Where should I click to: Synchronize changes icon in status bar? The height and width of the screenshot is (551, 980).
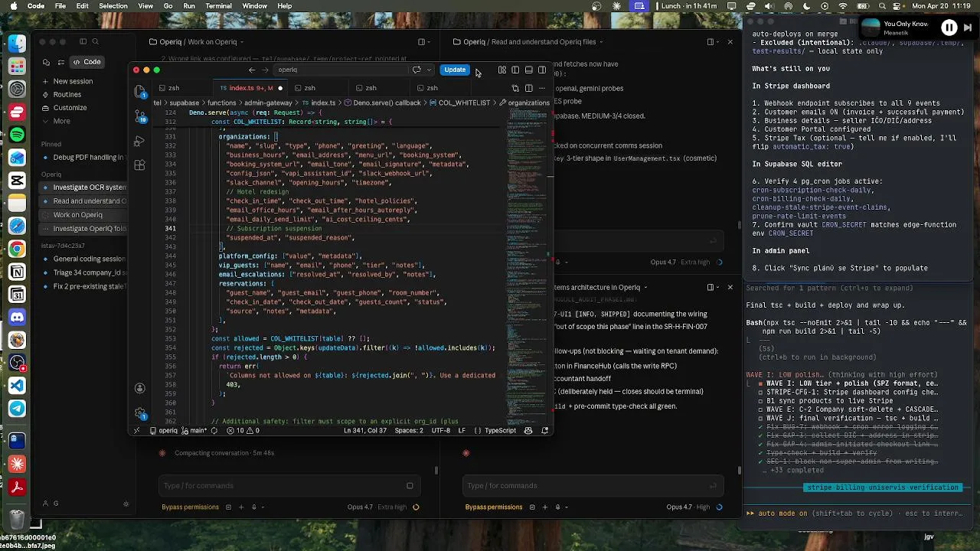(x=215, y=431)
